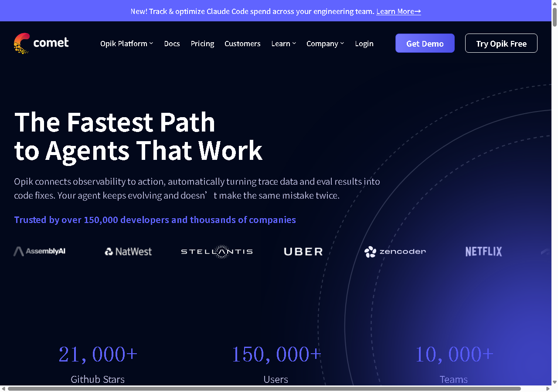This screenshot has width=558, height=392.
Task: Click the horizontal scrollbar thumb
Action: click(x=264, y=389)
